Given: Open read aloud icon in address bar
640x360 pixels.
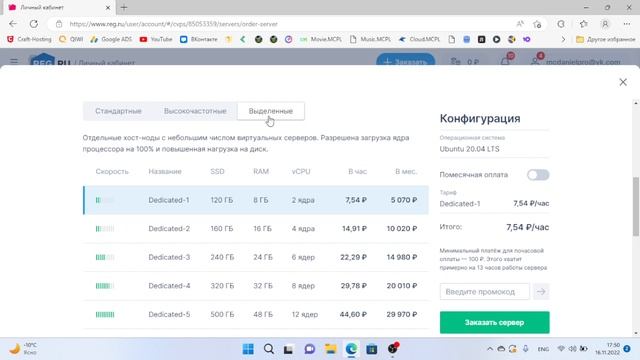Looking at the screenshot, I should click(520, 24).
